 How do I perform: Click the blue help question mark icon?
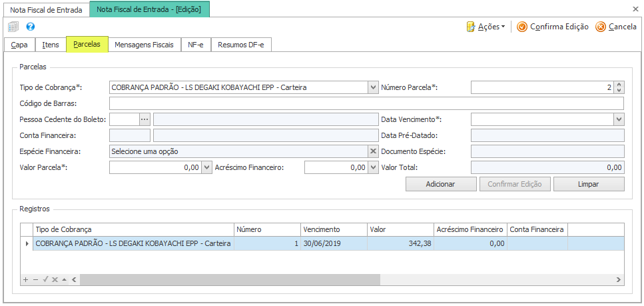click(30, 27)
